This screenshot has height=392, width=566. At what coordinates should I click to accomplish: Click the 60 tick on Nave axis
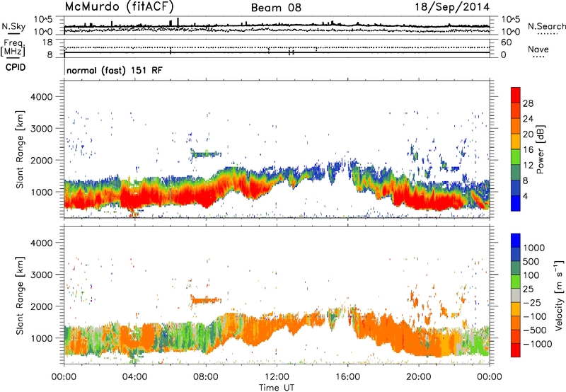click(506, 42)
